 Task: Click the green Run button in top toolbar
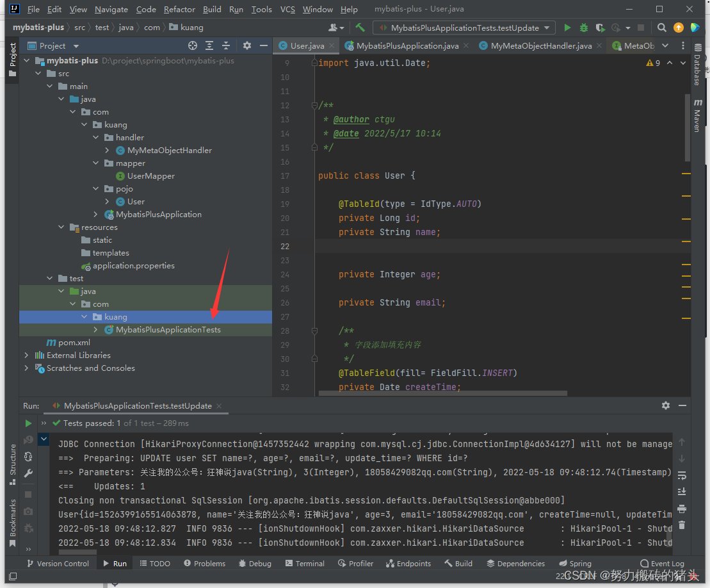coord(567,28)
